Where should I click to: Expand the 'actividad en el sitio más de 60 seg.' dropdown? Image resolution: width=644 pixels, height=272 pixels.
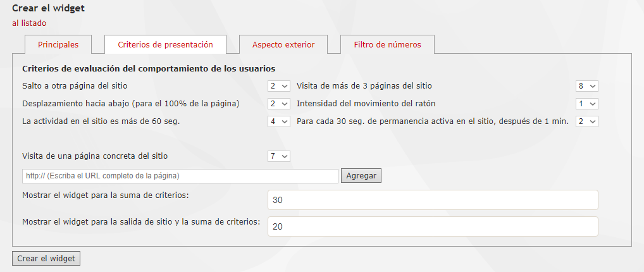coord(278,121)
